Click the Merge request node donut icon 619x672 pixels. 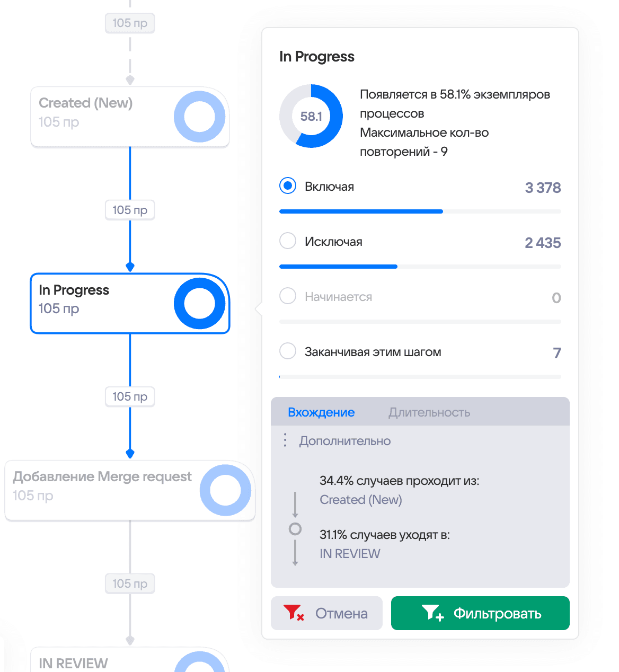coord(225,490)
